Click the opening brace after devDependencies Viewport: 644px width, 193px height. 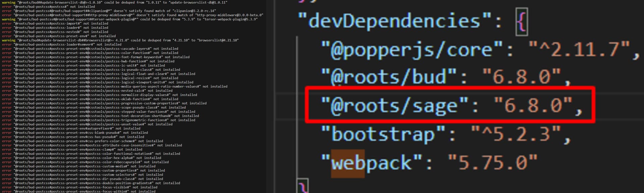tap(522, 22)
